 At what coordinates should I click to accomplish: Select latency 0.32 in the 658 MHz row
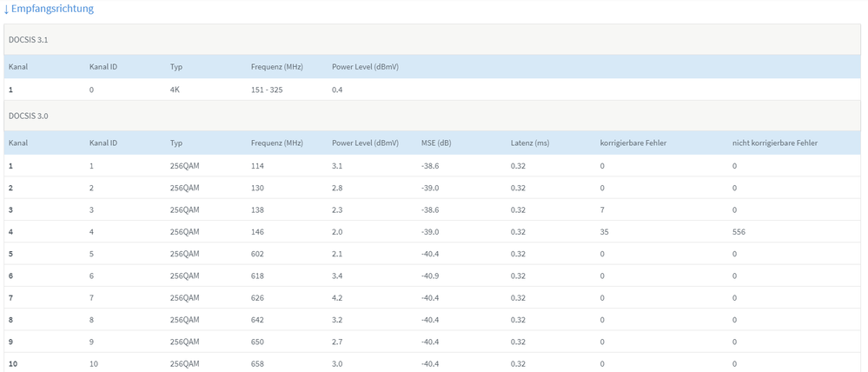click(518, 363)
